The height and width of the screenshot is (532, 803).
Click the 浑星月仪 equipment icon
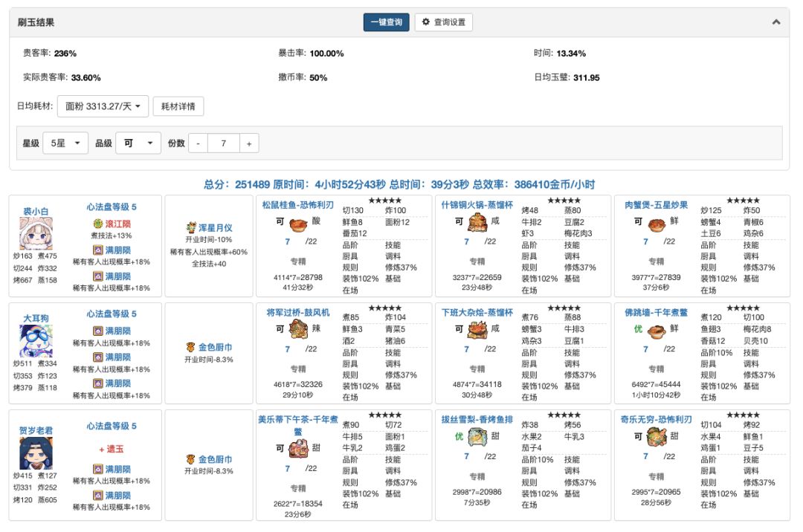[192, 227]
